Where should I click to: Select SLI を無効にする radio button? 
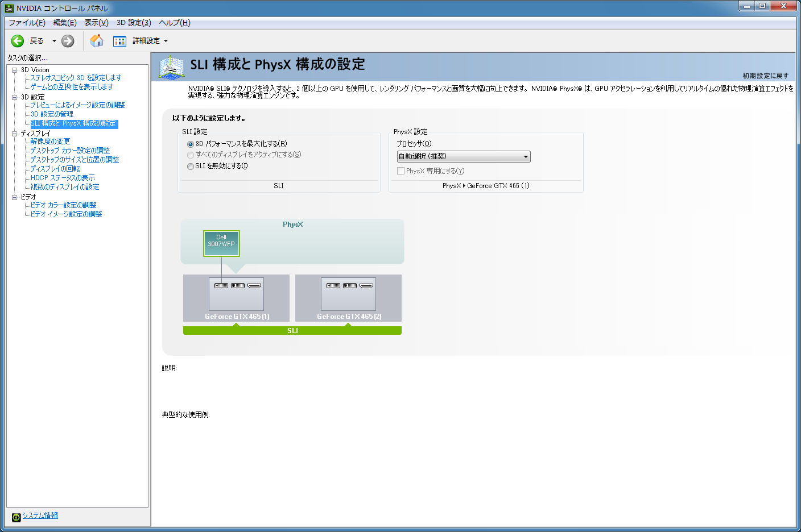191,166
